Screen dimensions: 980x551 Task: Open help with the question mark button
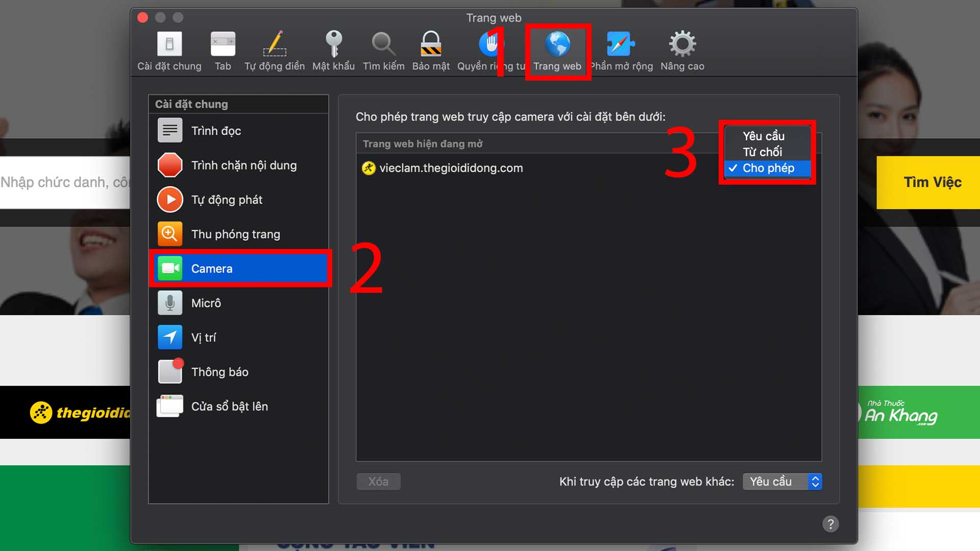point(830,524)
